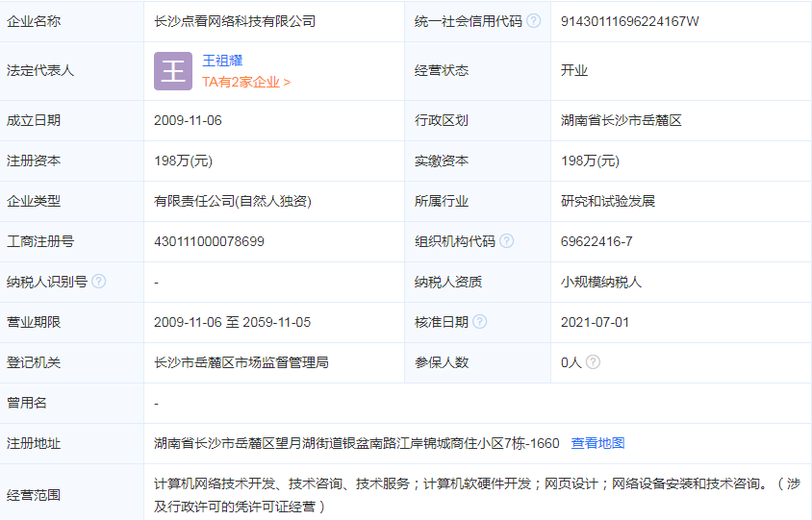The width and height of the screenshot is (812, 520).
Task: Open legal representative 王祖耀 profile link
Action: pyautogui.click(x=221, y=61)
